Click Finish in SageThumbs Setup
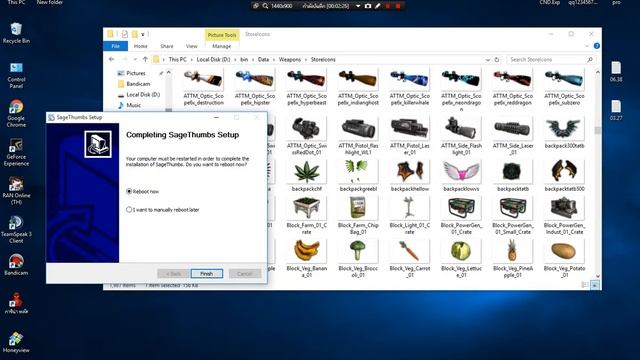 207,273
